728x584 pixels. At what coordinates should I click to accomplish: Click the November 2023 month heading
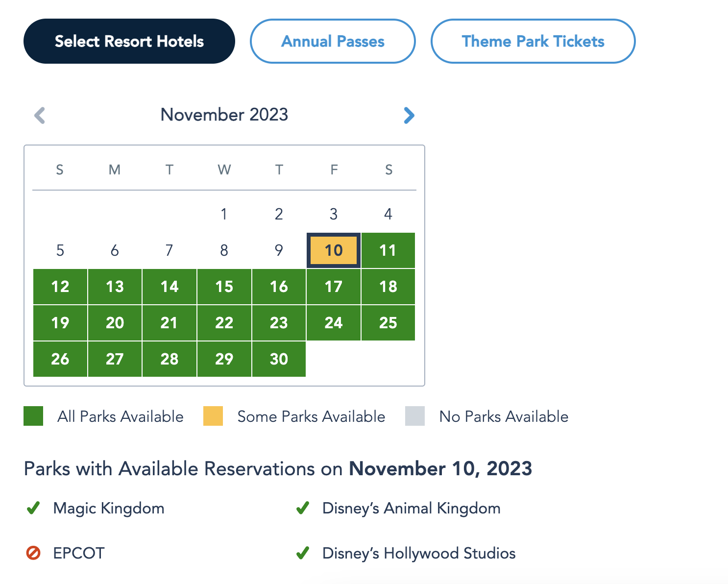pyautogui.click(x=224, y=115)
